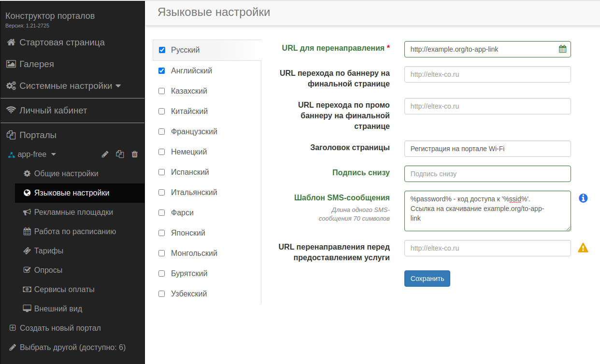Click the trash icon to delete app-free
Screen dimensions: 600x364
click(x=135, y=154)
